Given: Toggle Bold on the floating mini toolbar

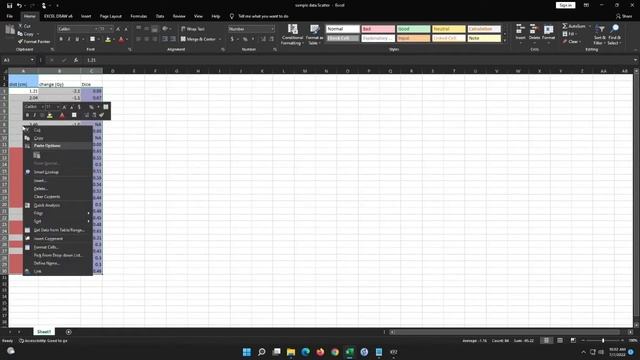Looking at the screenshot, I should point(27,116).
